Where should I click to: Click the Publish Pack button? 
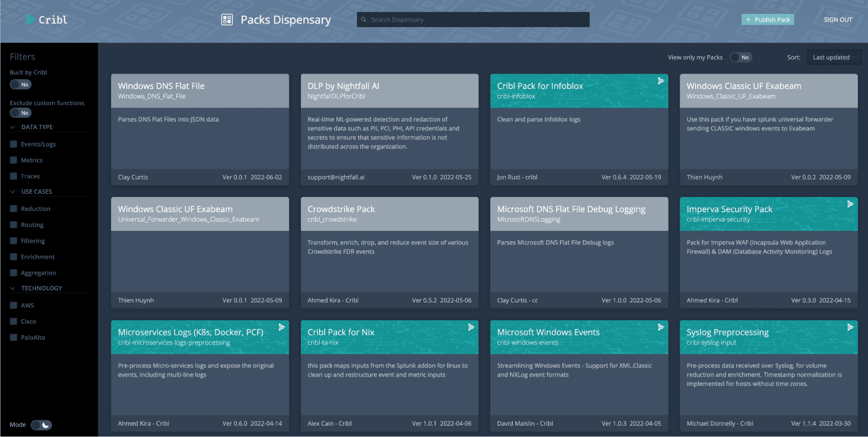(767, 20)
